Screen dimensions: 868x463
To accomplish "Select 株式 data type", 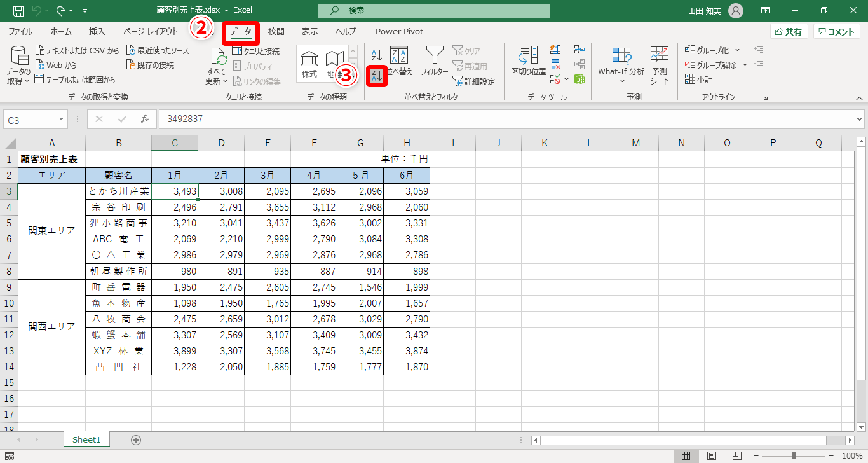I will pyautogui.click(x=309, y=64).
